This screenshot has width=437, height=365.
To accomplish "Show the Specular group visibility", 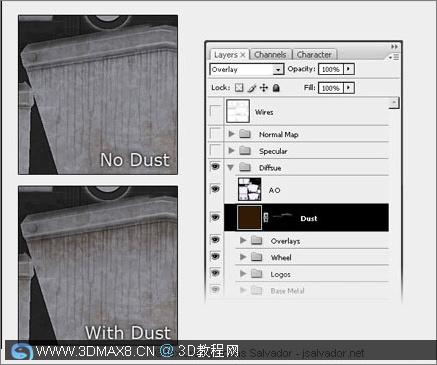I will click(x=215, y=150).
